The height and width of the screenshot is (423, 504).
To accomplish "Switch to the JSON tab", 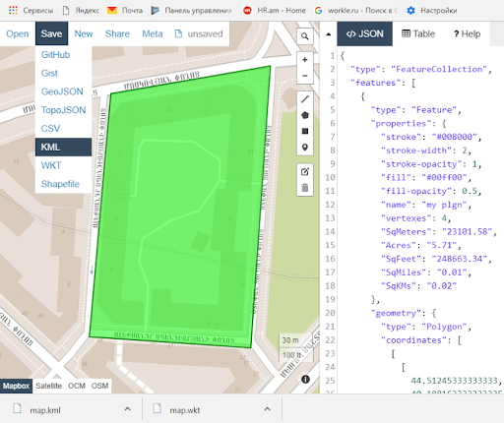I will pos(364,33).
